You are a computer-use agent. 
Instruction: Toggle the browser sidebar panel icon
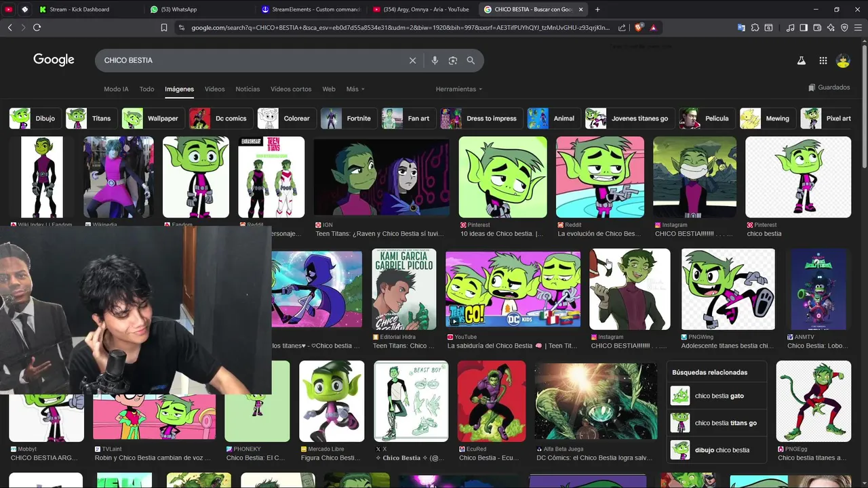804,28
